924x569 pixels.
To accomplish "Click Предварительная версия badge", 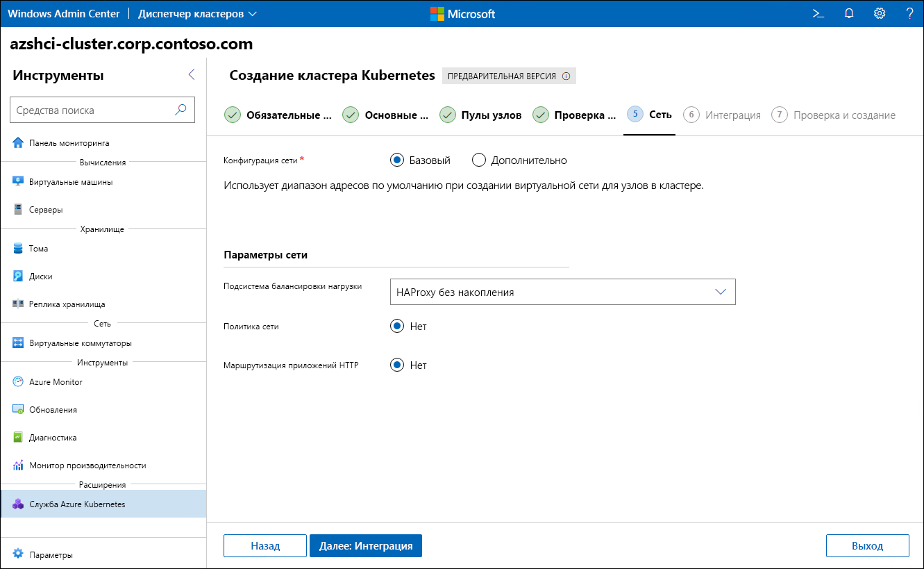I will click(509, 76).
